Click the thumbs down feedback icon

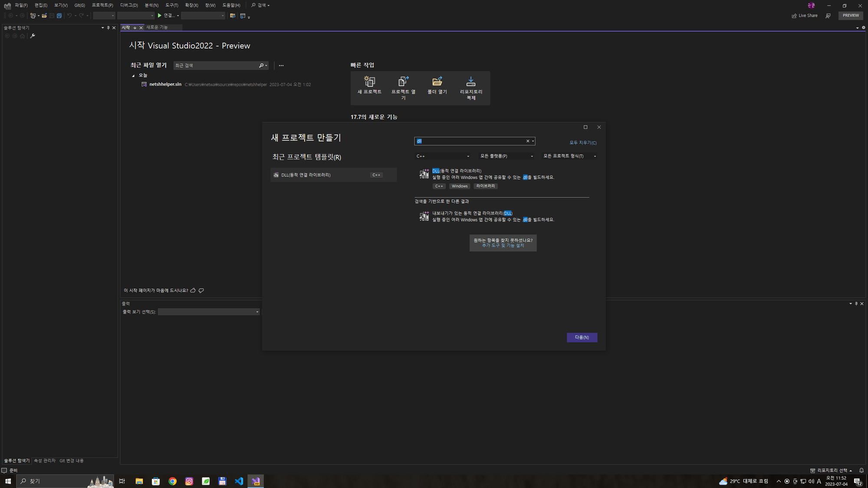tap(201, 291)
